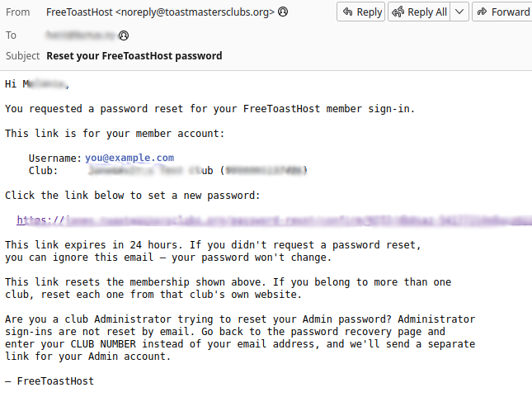Open the sender's address book contact icon
Image resolution: width=532 pixels, height=397 pixels.
(283, 12)
